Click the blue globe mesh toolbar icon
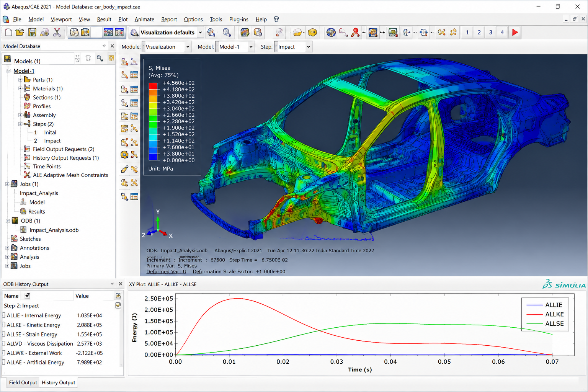The height and width of the screenshot is (392, 588). click(331, 33)
